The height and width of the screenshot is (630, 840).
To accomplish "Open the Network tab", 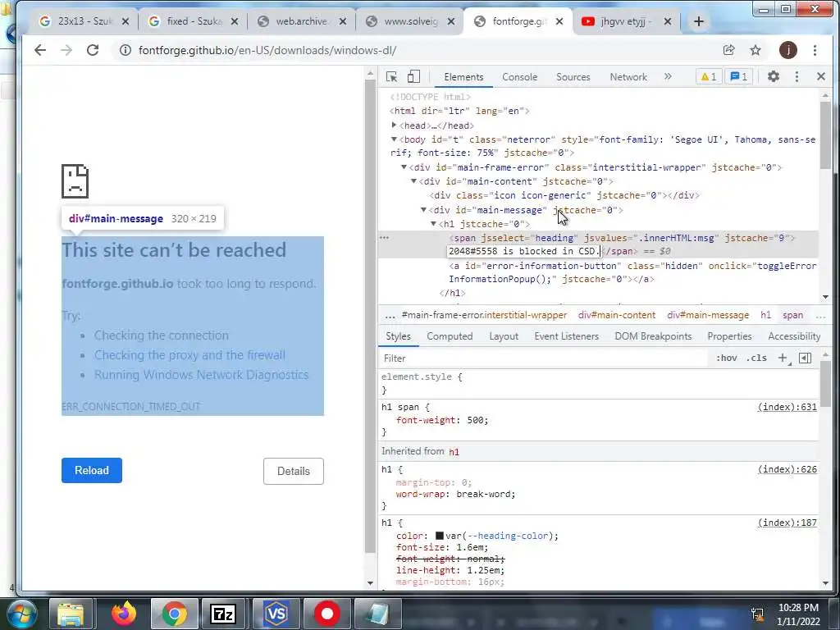I will (x=628, y=77).
